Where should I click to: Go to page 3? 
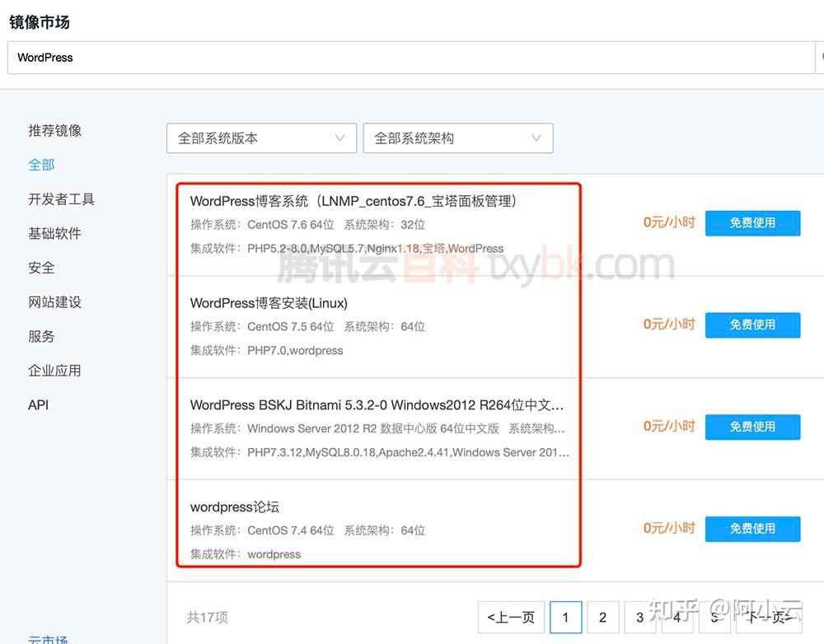[640, 617]
